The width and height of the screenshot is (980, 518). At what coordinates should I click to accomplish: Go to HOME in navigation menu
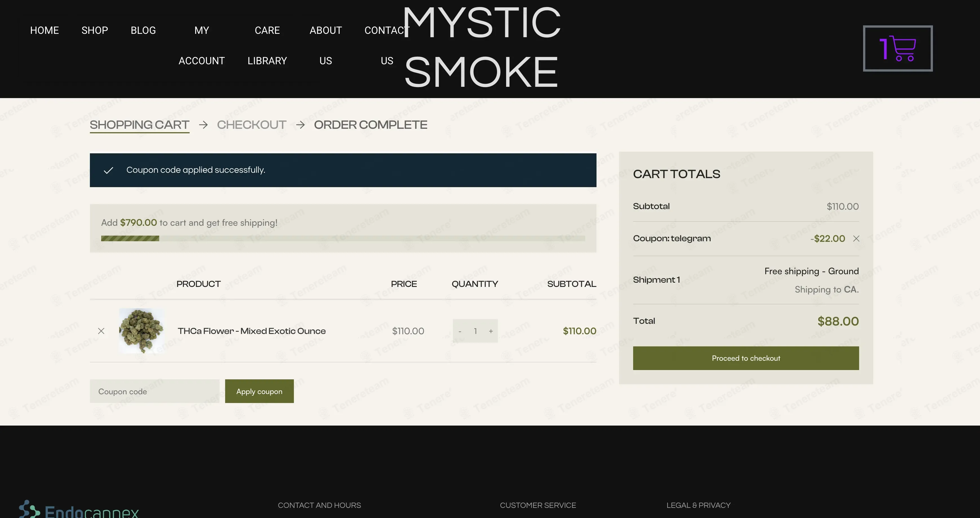[45, 30]
